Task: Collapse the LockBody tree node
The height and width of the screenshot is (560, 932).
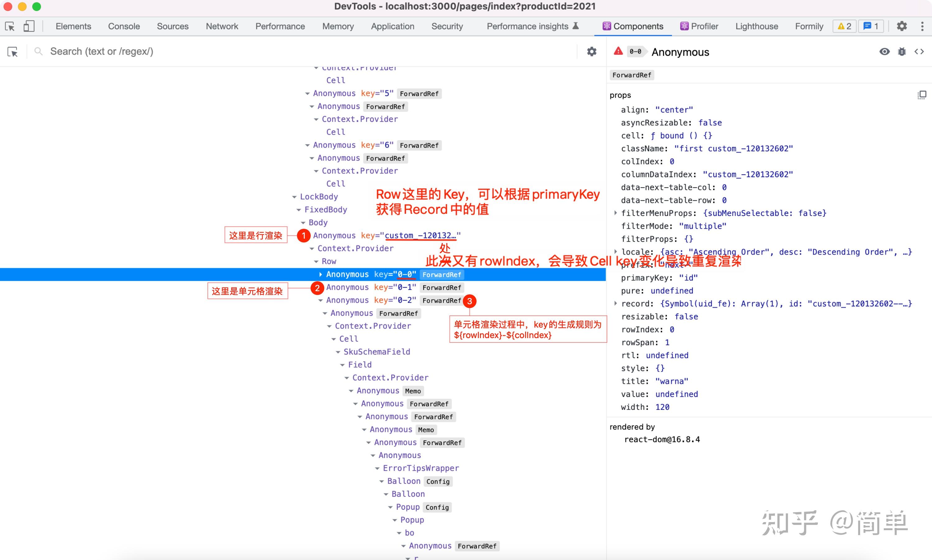Action: 295,197
